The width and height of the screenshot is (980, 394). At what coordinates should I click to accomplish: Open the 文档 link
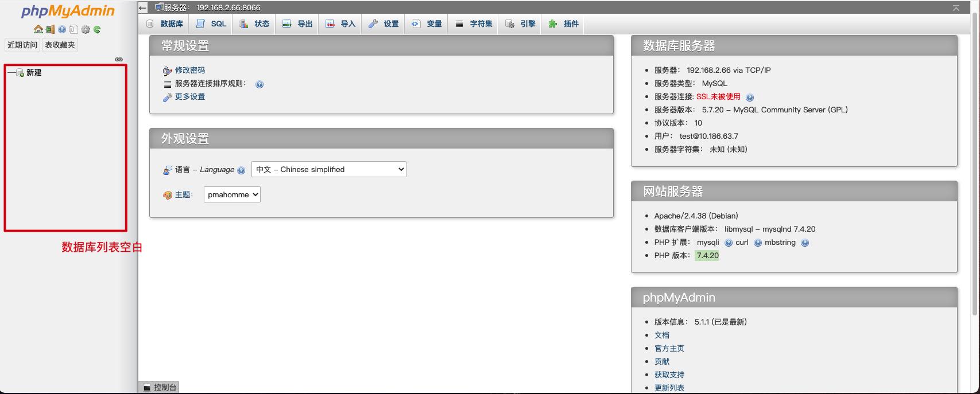(x=662, y=335)
